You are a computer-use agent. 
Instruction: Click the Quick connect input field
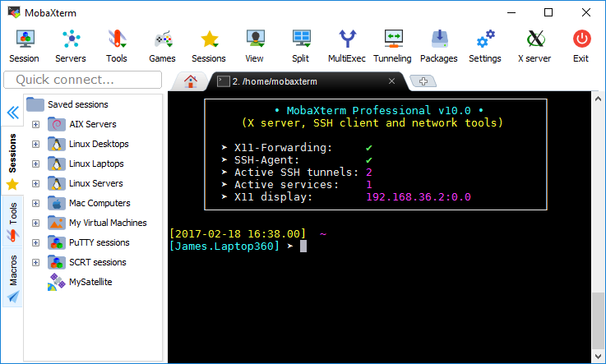[83, 80]
